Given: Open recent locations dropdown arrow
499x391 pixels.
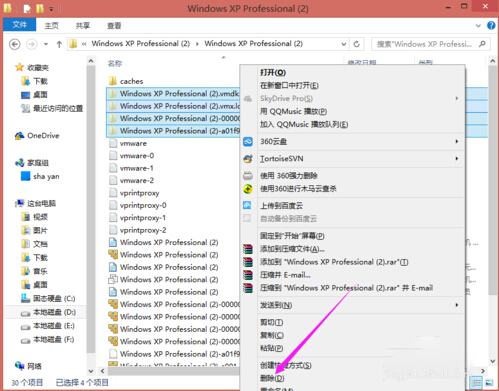Looking at the screenshot, I should (x=46, y=44).
